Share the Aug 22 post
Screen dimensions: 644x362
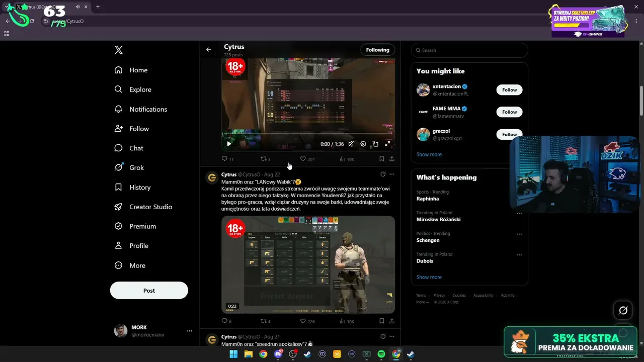click(x=392, y=321)
